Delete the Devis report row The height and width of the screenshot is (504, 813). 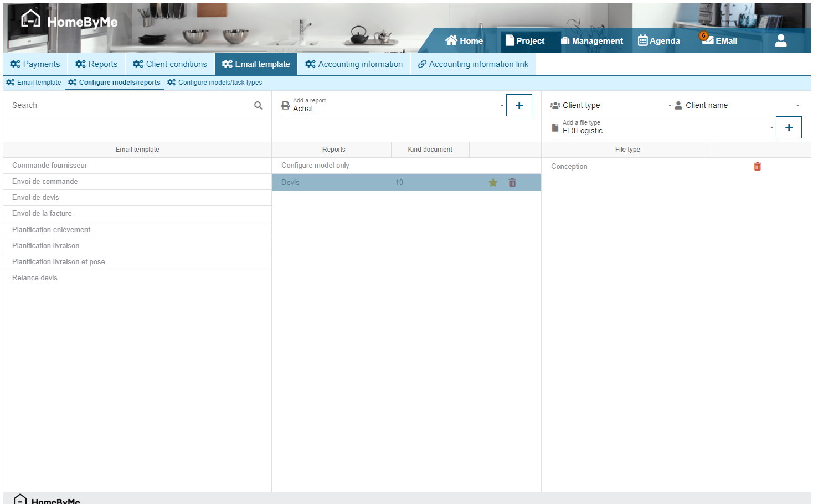512,183
